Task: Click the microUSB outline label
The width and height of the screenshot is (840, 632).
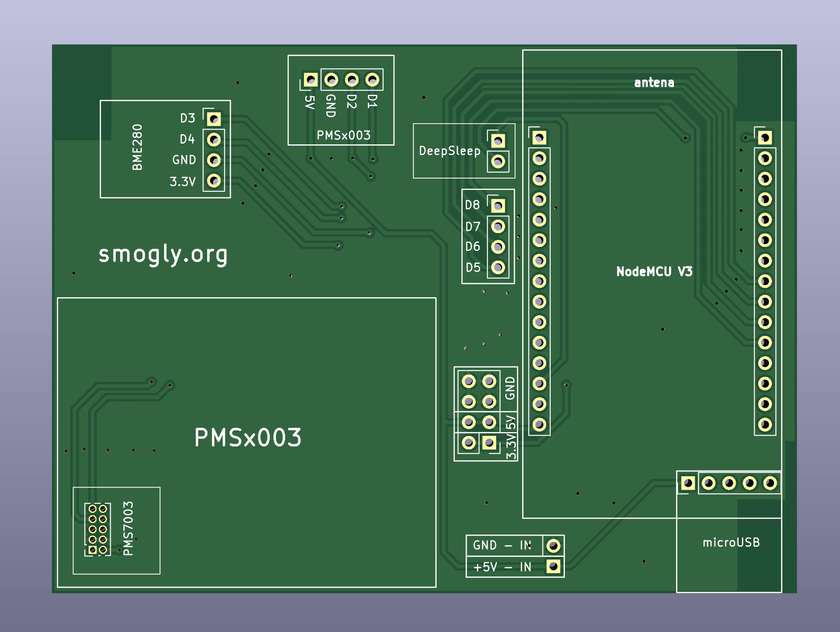Action: [x=731, y=543]
